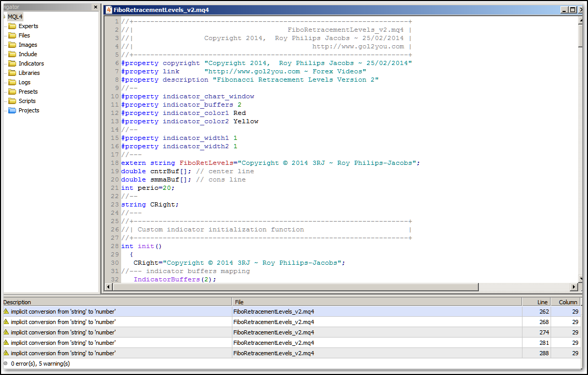Select the MQL4 root node

(x=15, y=17)
